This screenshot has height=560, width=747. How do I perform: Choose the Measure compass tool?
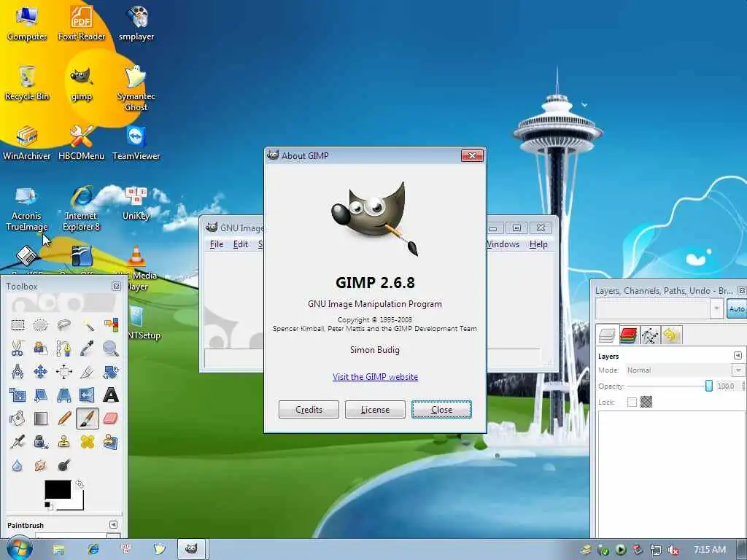tap(18, 371)
